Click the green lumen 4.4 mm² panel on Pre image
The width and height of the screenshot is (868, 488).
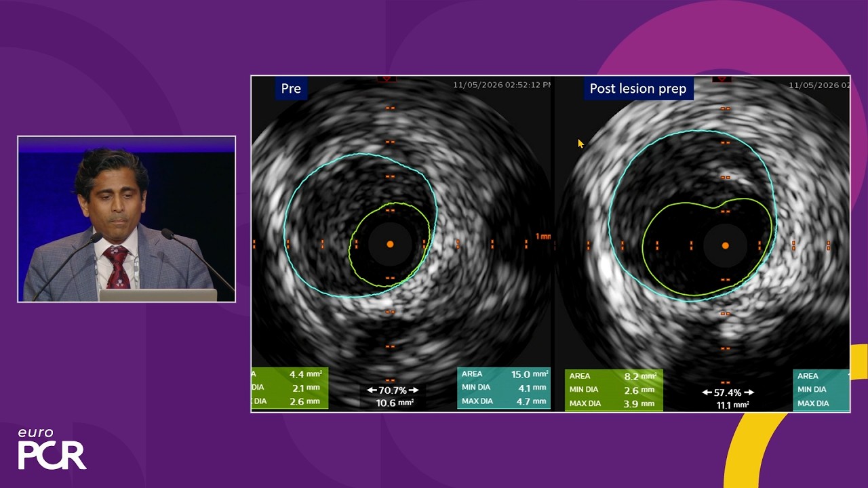point(290,388)
